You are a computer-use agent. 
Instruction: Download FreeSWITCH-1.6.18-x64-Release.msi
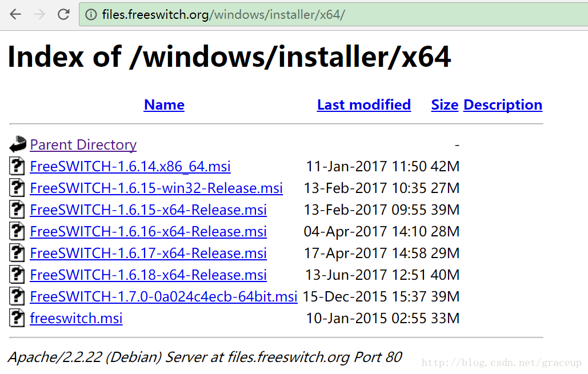click(149, 275)
